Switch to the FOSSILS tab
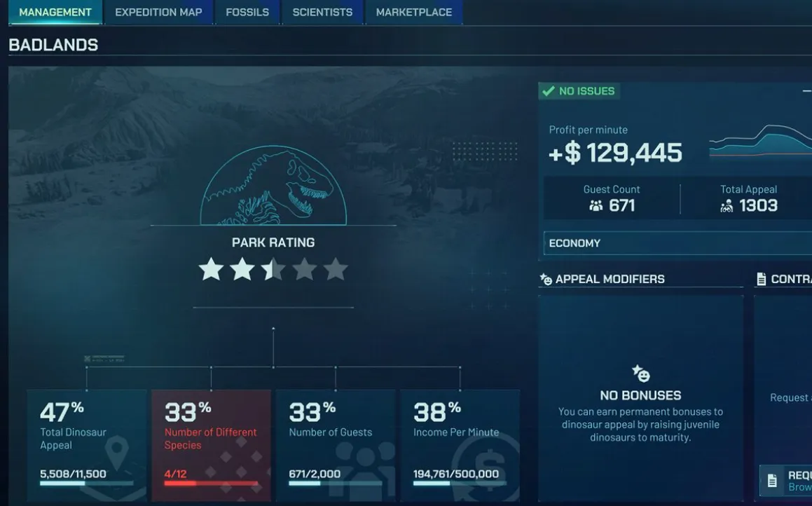812x506 pixels. tap(247, 12)
